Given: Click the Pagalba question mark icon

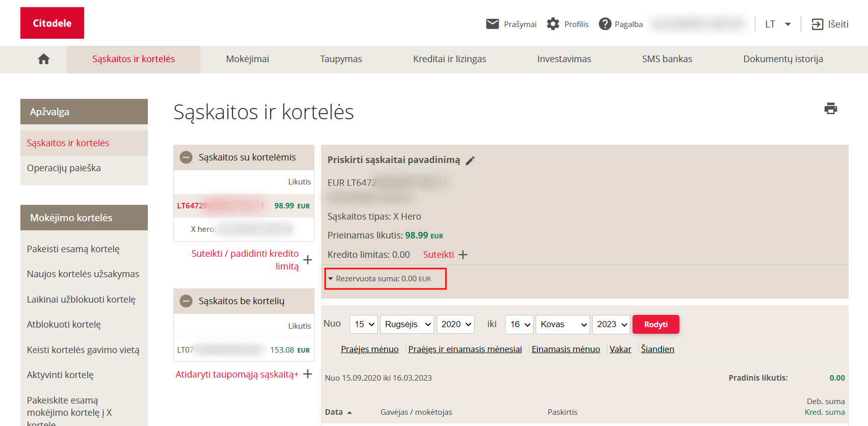Looking at the screenshot, I should (605, 24).
